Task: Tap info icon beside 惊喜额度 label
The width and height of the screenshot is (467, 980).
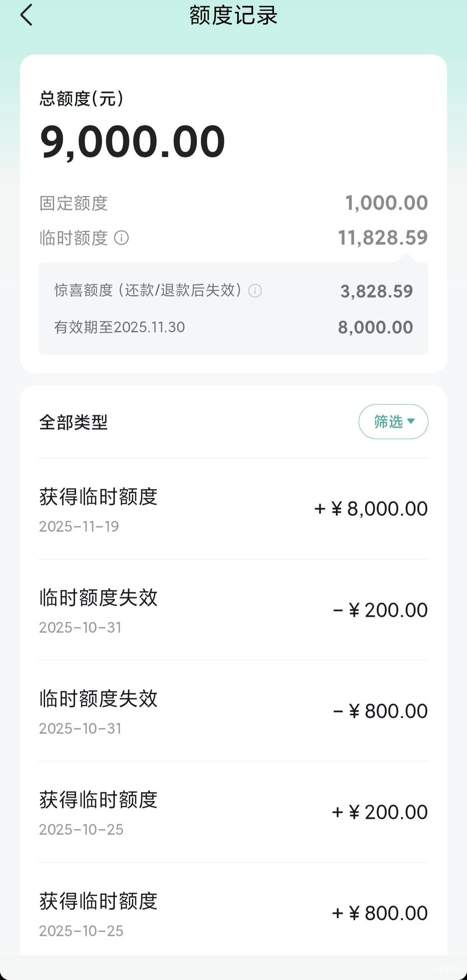Action: [x=255, y=291]
